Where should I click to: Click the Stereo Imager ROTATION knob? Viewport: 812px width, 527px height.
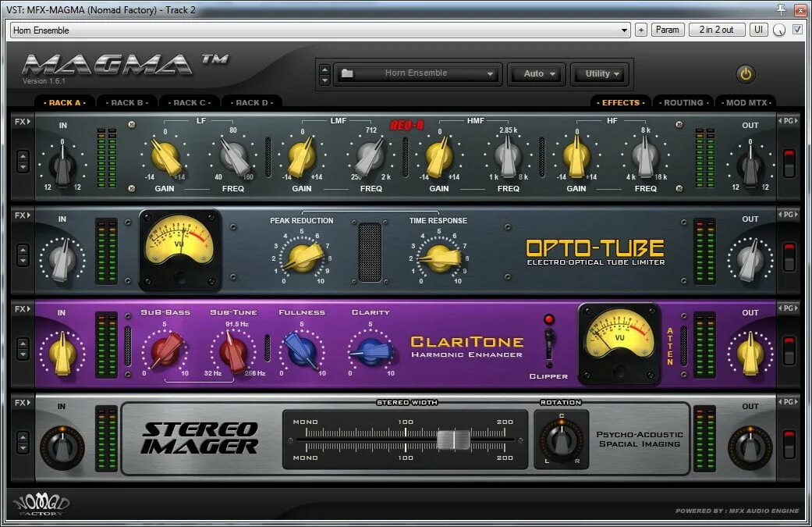(x=562, y=440)
